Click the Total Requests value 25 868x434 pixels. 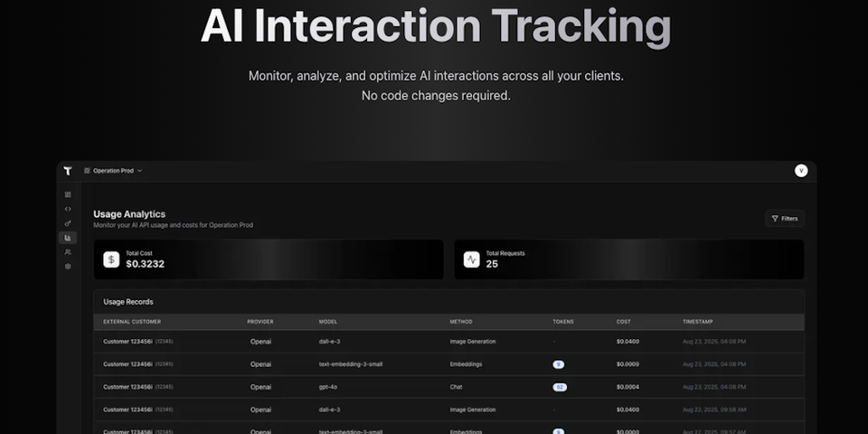(x=492, y=264)
